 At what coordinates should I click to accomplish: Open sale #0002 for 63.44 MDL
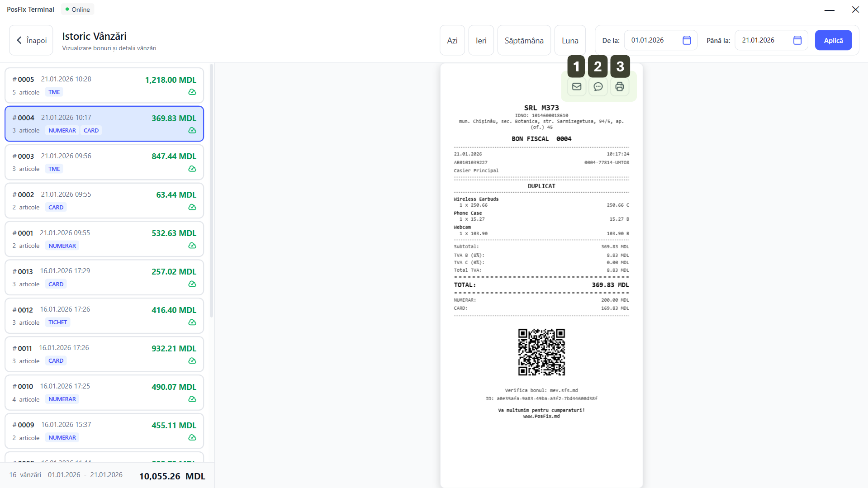point(104,200)
